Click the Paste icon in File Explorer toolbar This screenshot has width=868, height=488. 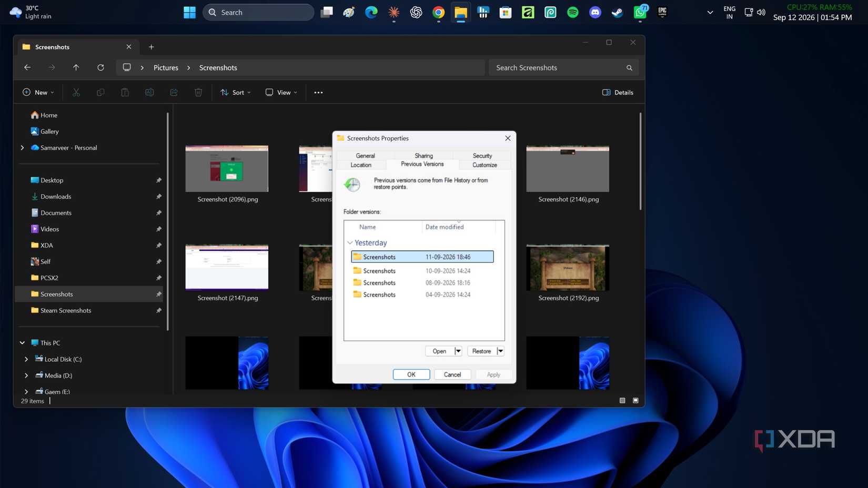click(125, 92)
